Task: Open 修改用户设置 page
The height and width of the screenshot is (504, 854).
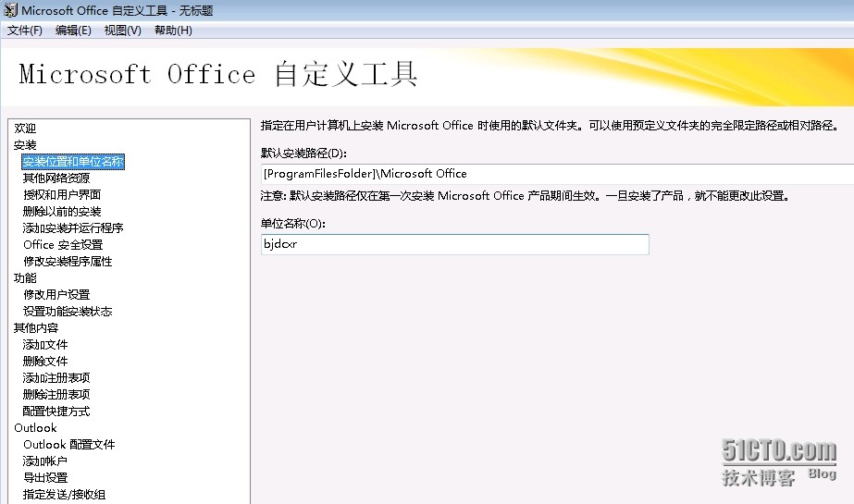Action: [56, 294]
